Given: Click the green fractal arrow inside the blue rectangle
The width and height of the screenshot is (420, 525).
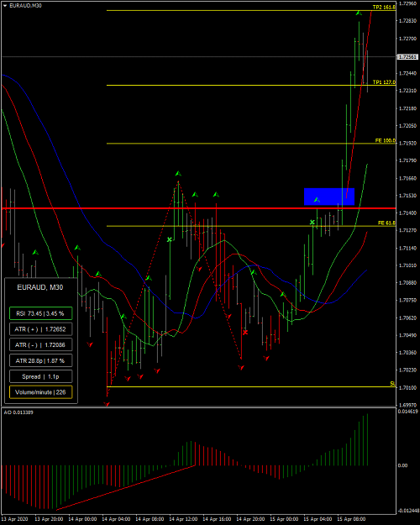Looking at the screenshot, I should tap(317, 200).
